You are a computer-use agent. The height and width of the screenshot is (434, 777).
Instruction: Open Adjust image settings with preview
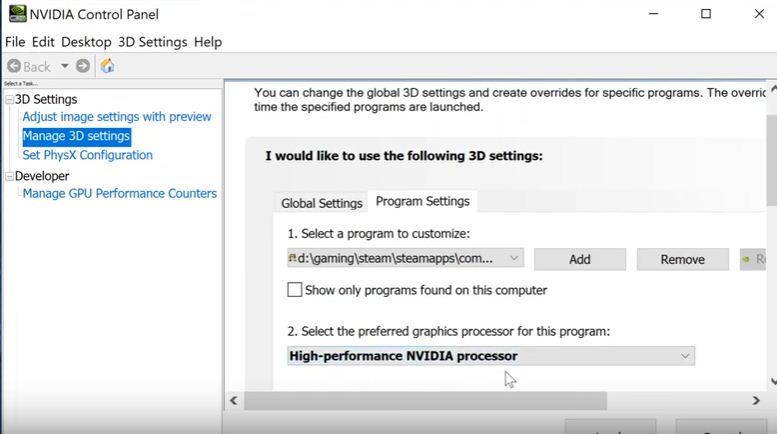pos(117,117)
